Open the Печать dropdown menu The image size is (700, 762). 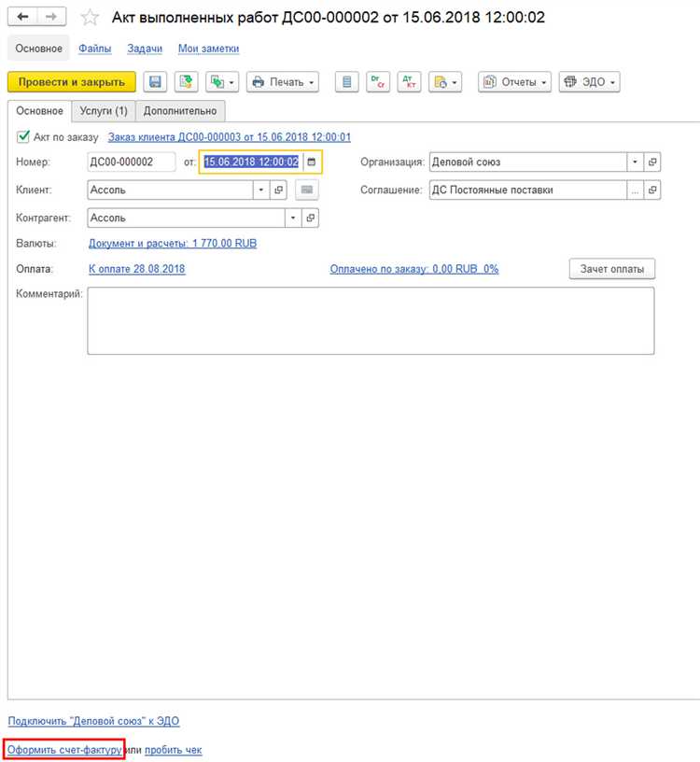click(x=283, y=81)
